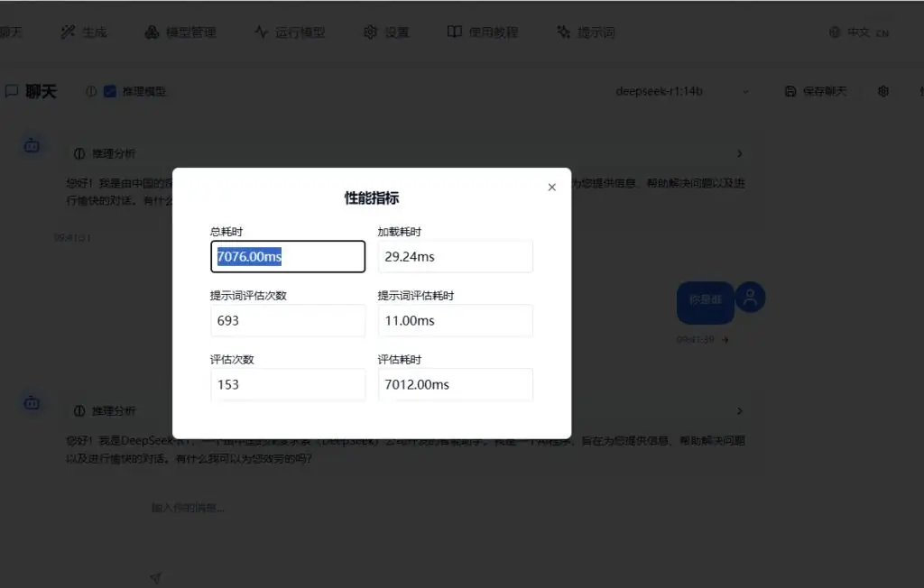Select the 生成 (Generate) icon in top navigation

pos(67,32)
